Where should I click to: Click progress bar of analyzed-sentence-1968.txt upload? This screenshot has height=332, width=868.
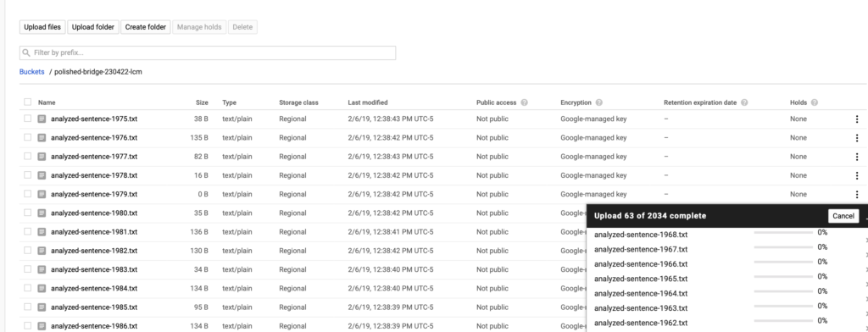(783, 233)
